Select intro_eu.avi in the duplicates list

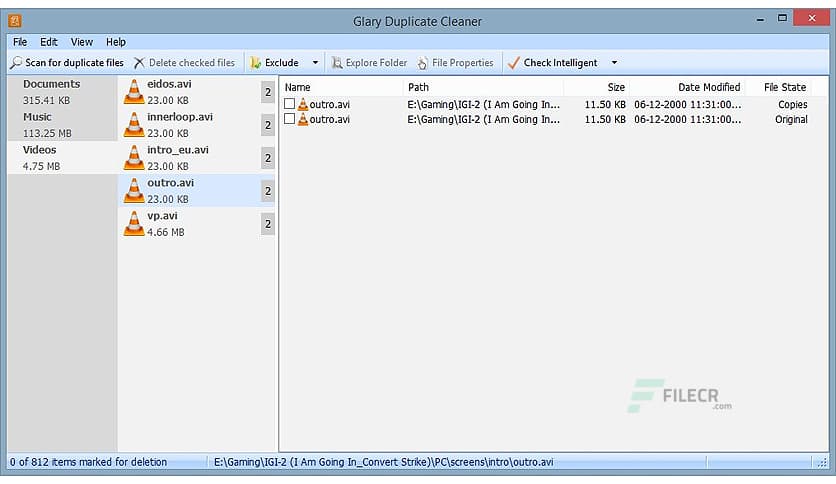tap(196, 158)
